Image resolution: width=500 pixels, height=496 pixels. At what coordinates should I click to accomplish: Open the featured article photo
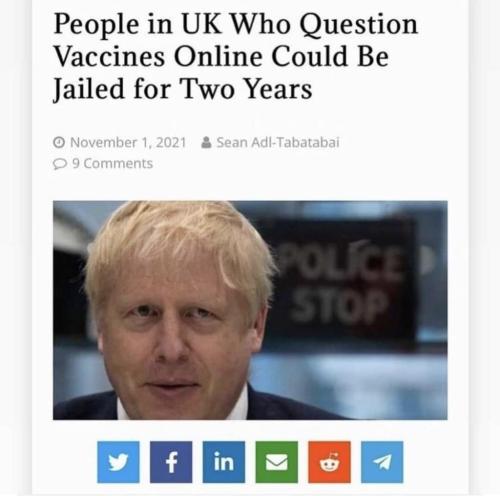(250, 310)
